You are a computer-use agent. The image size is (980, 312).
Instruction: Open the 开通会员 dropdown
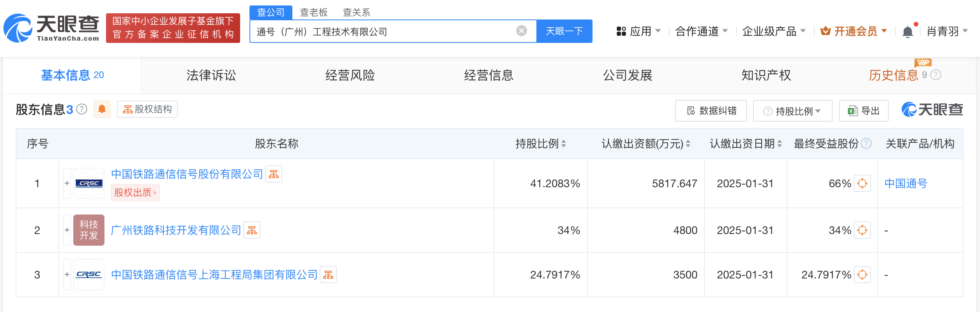click(854, 31)
